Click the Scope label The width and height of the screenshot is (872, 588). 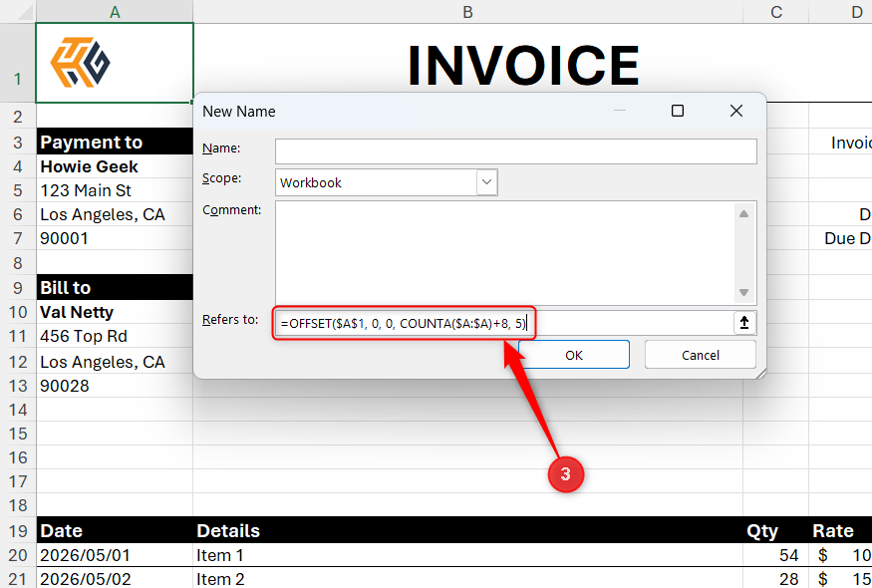222,178
